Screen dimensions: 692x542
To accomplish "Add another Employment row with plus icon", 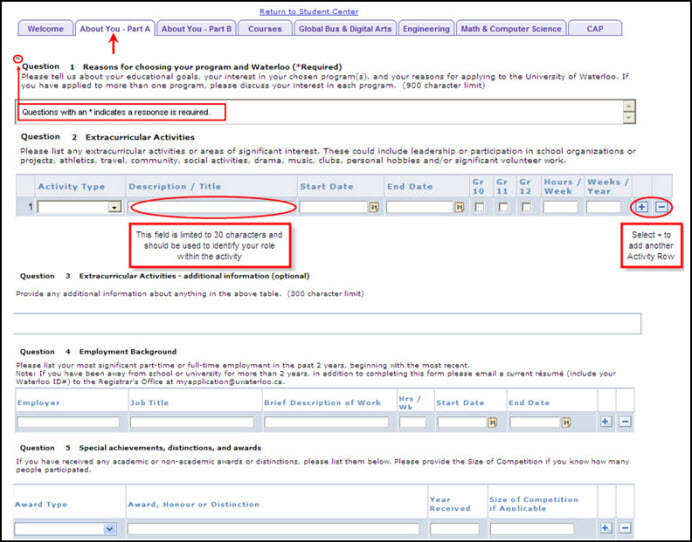I will pyautogui.click(x=606, y=422).
